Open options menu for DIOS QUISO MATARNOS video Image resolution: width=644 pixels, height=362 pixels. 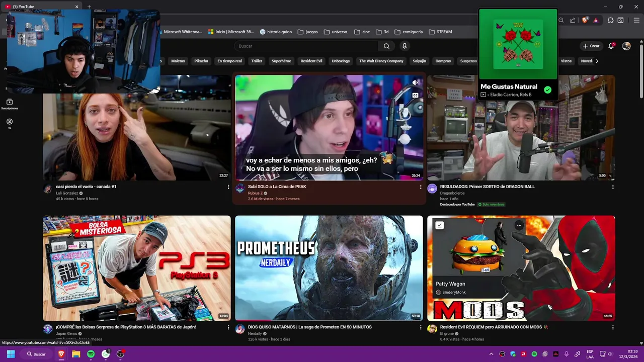click(x=421, y=327)
